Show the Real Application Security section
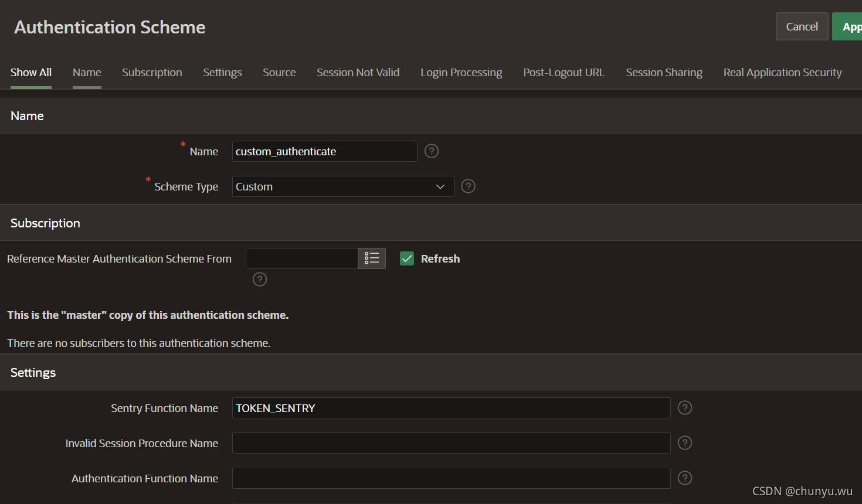 [x=782, y=72]
